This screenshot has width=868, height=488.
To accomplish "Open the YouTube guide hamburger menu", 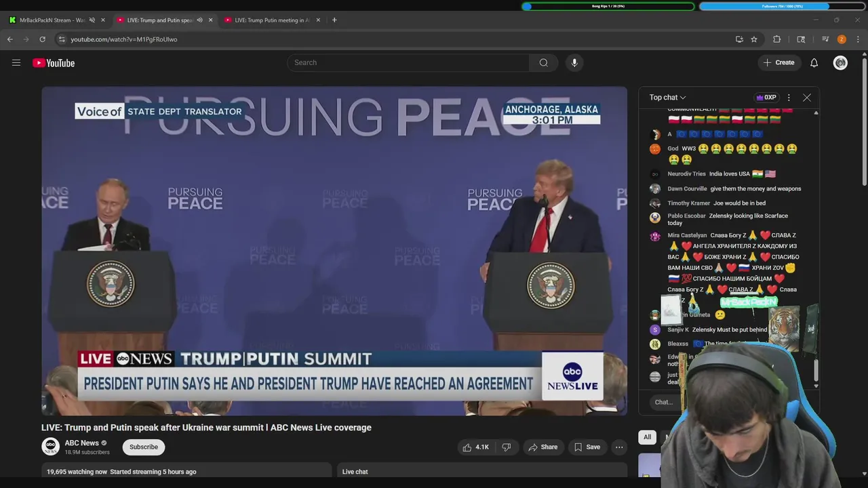I will [16, 63].
